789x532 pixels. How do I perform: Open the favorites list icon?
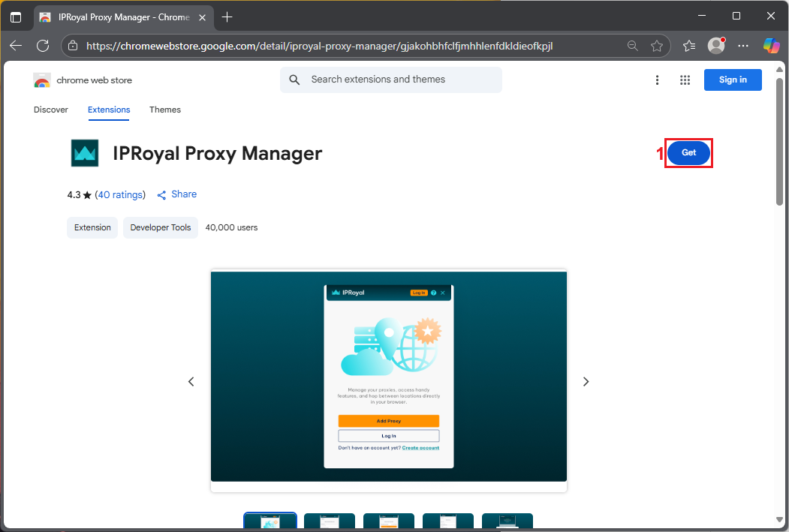(x=689, y=46)
